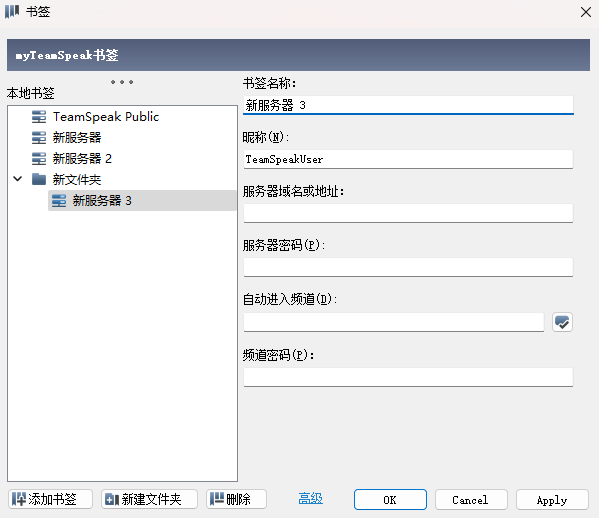Viewport: 599px width, 518px height.
Task: Create new folder with 新建文件夹
Action: [149, 499]
